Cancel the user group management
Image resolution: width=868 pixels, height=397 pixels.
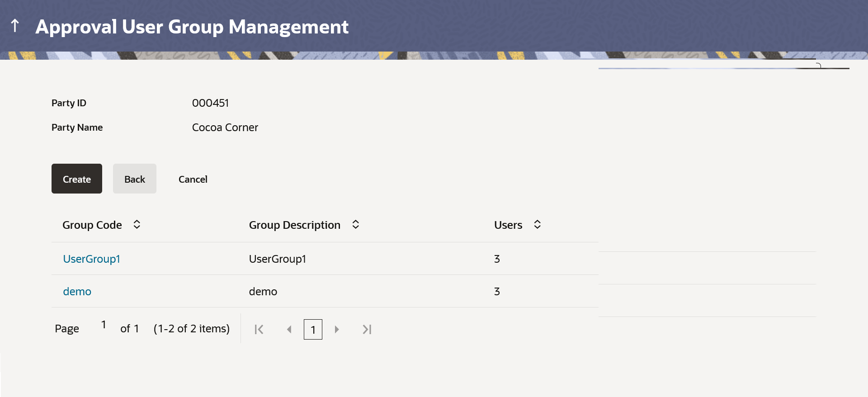[x=193, y=179]
